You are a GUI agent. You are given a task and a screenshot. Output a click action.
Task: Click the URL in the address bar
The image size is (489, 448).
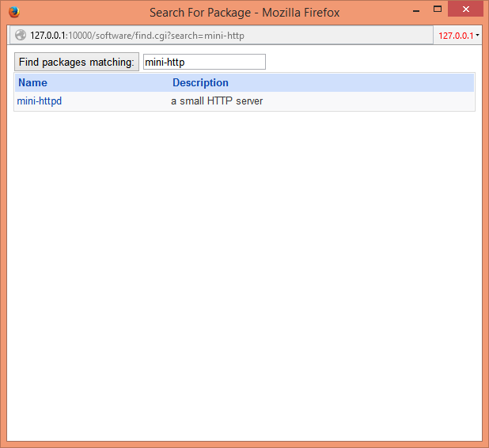click(x=137, y=36)
